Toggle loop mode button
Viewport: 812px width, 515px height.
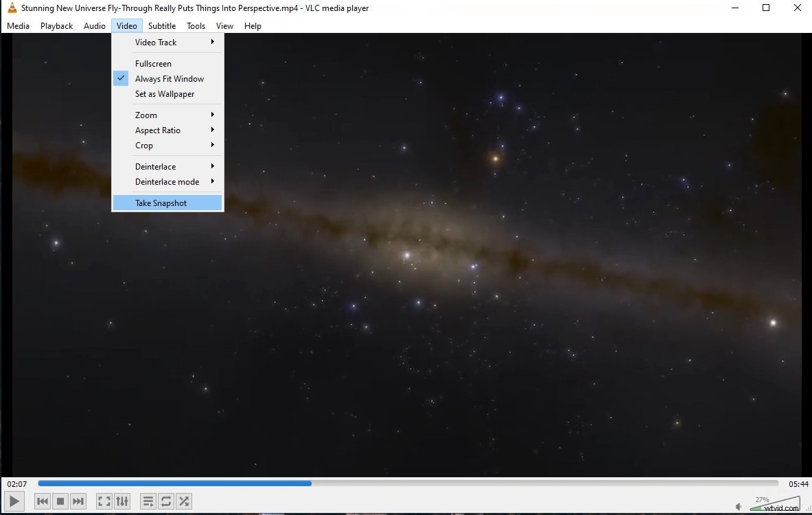tap(165, 501)
